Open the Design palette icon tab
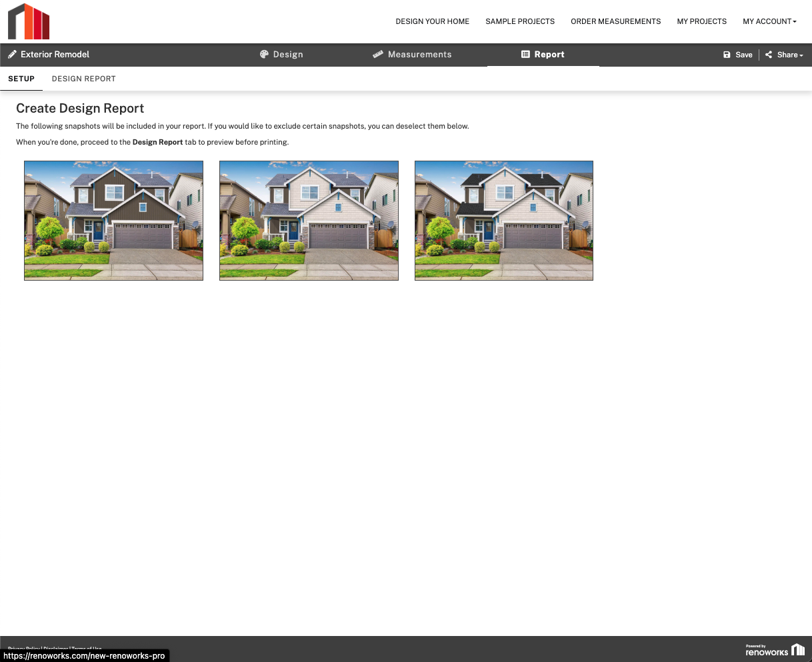Viewport: 812px width, 662px height. click(264, 55)
